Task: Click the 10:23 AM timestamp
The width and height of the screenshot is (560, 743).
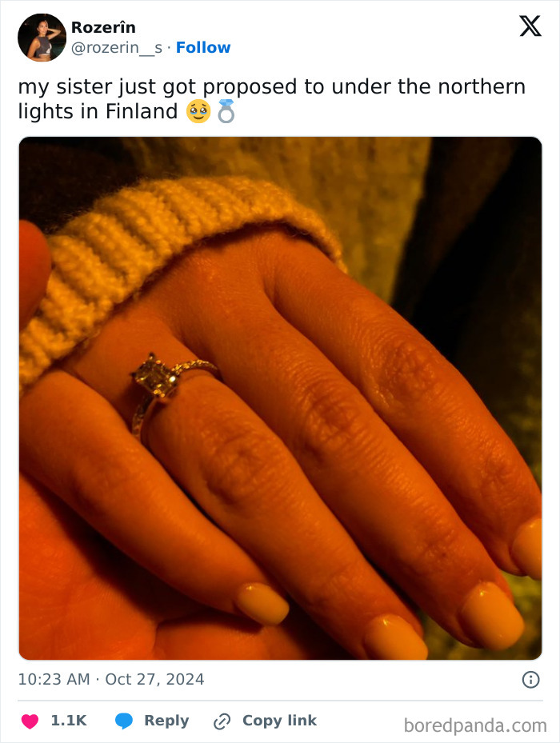Action: pyautogui.click(x=54, y=679)
